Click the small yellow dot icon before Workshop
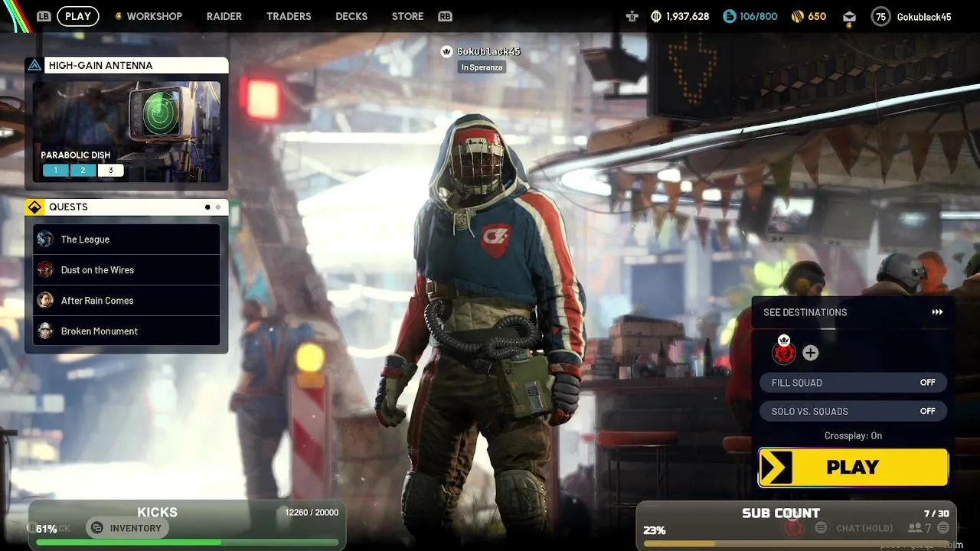This screenshot has width=980, height=551. pos(118,16)
